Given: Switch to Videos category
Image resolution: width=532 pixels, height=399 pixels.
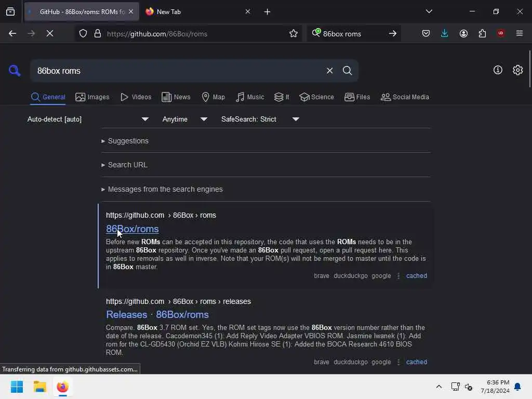Looking at the screenshot, I should (136, 97).
